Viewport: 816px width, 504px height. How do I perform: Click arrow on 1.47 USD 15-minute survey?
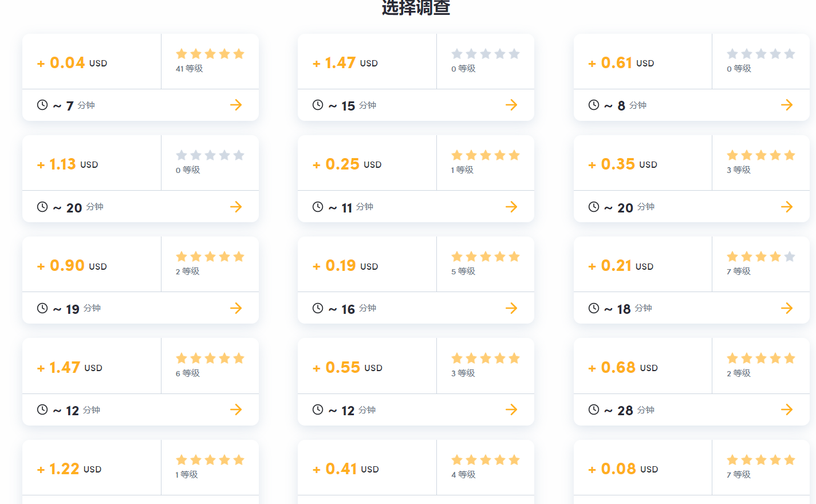[x=511, y=105]
